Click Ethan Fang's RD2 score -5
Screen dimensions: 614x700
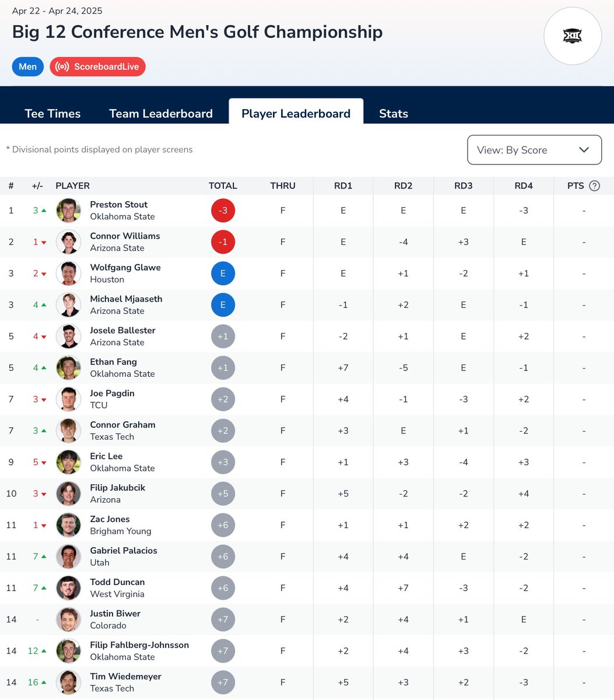tap(403, 368)
